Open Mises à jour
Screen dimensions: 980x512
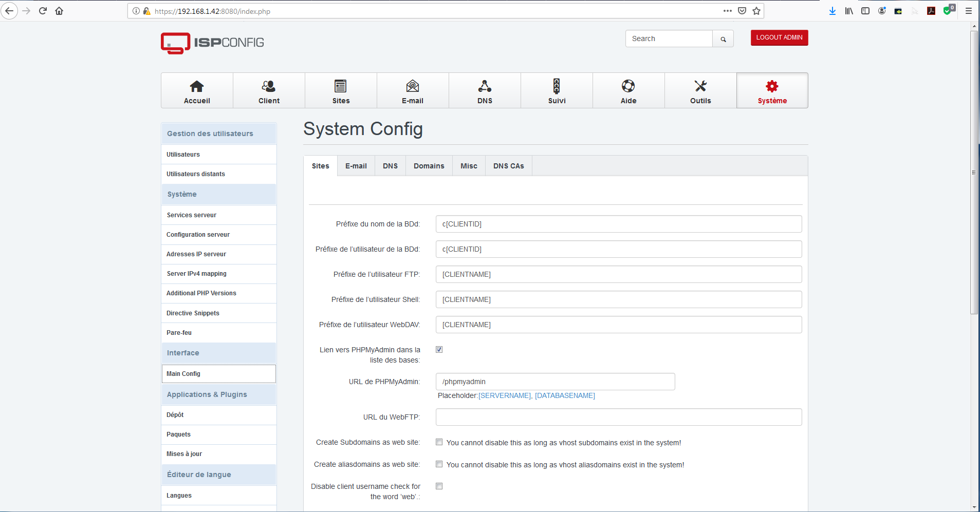tap(219, 454)
